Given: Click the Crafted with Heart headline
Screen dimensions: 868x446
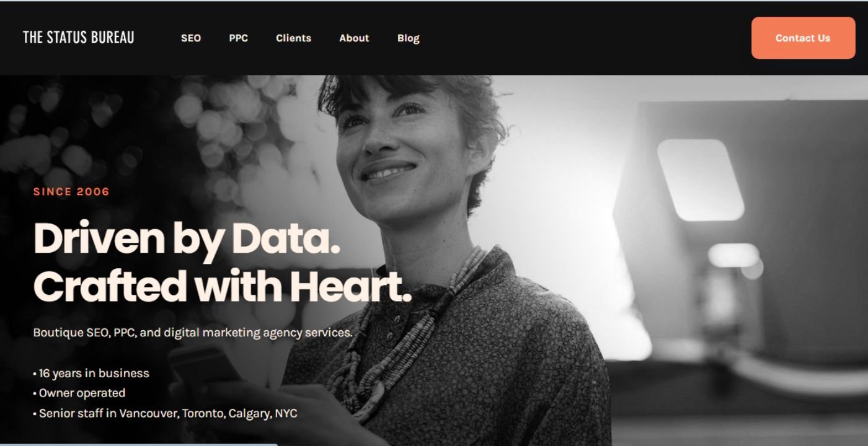Looking at the screenshot, I should 222,286.
